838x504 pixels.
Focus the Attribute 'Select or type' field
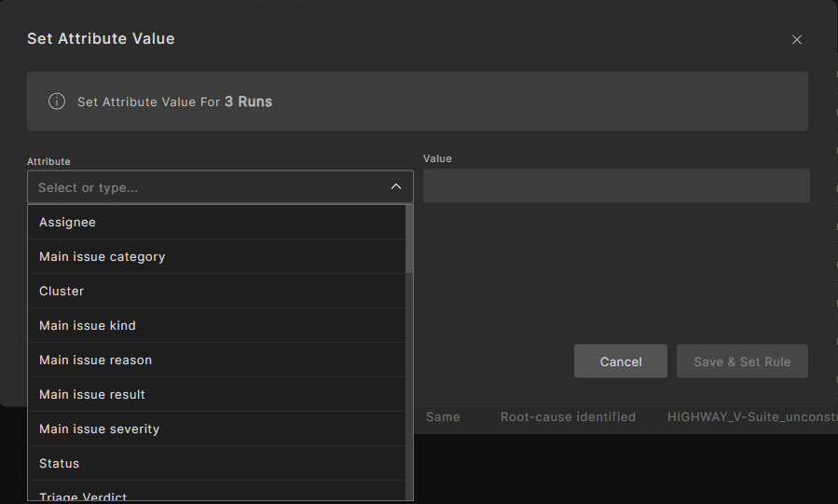(x=205, y=187)
